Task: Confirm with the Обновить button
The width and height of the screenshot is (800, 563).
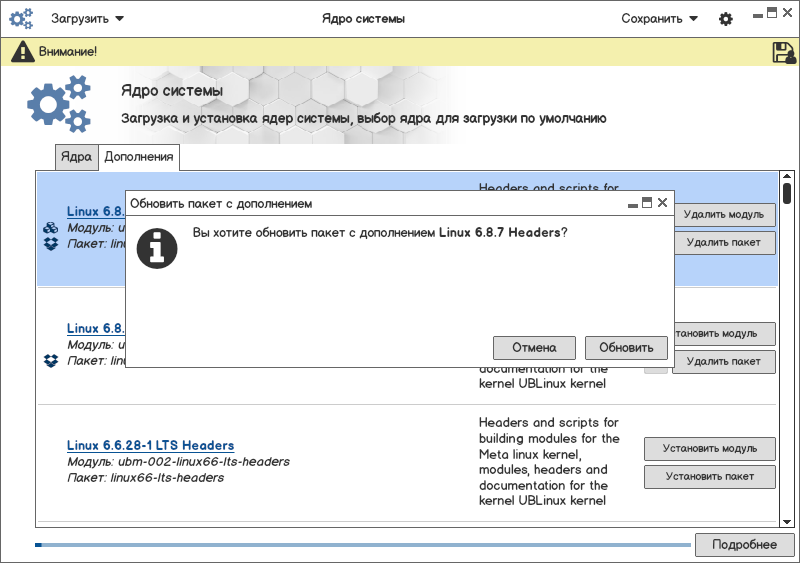Action: tap(626, 348)
